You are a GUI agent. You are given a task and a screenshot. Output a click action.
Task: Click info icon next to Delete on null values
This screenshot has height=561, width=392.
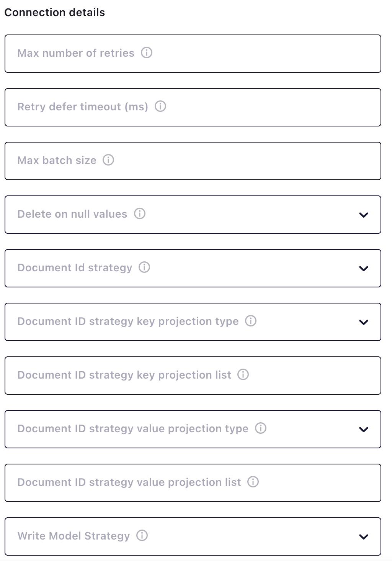pos(140,213)
